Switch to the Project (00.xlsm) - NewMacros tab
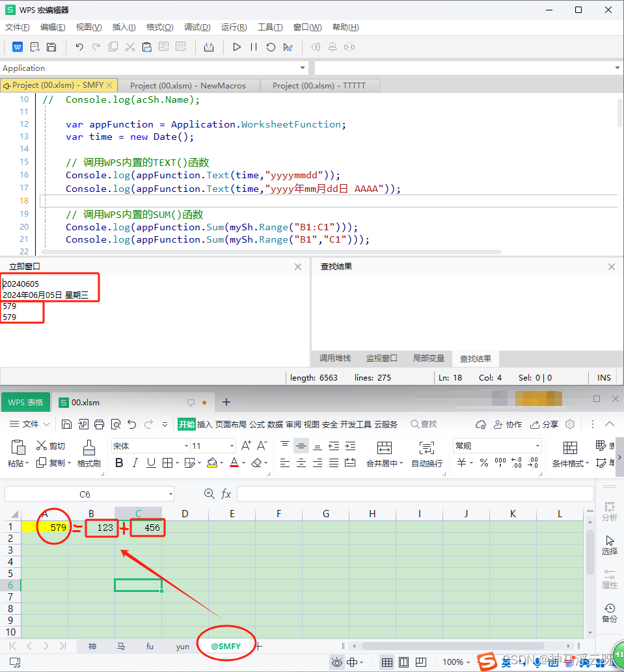The width and height of the screenshot is (624, 672). [x=189, y=85]
